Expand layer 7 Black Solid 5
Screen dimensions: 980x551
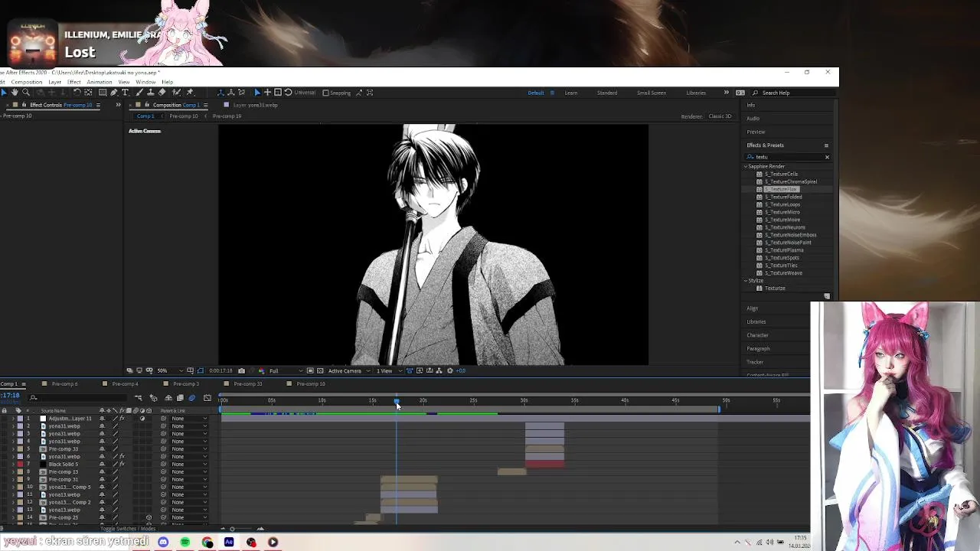[12, 464]
